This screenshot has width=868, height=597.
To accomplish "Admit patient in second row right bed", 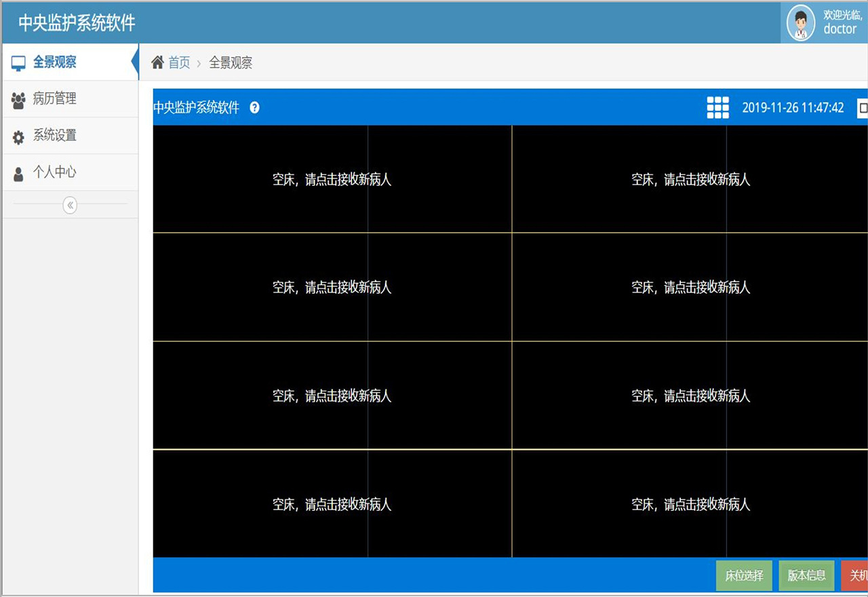I will coord(690,287).
